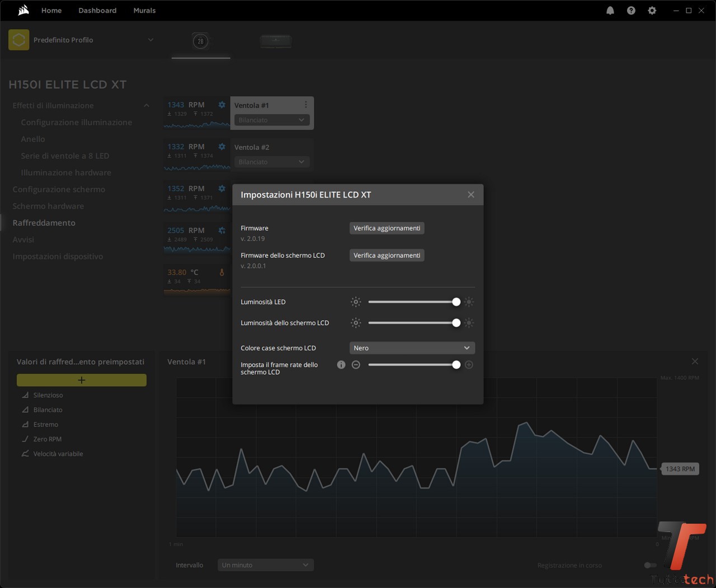Switch to the Murals tab
716x588 pixels.
144,11
